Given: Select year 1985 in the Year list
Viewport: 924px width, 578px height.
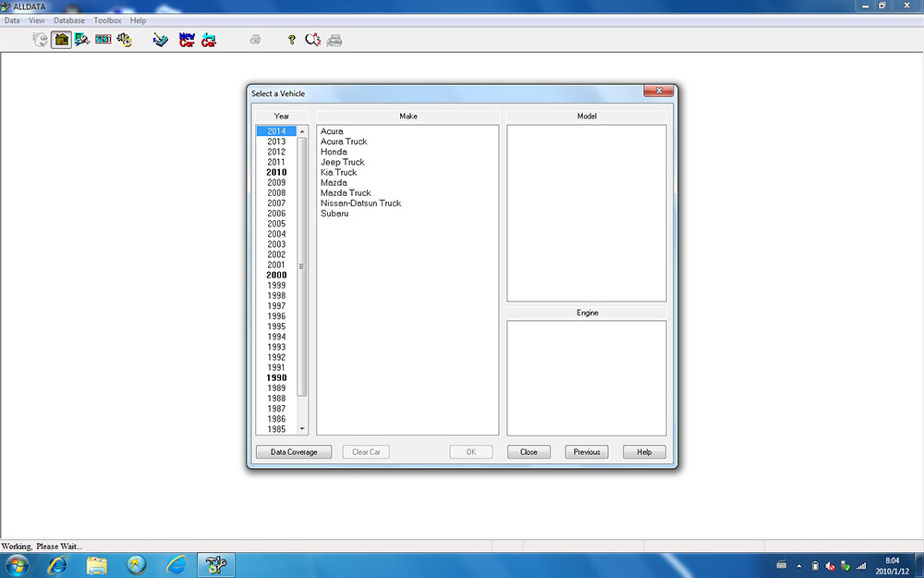Looking at the screenshot, I should click(x=276, y=429).
